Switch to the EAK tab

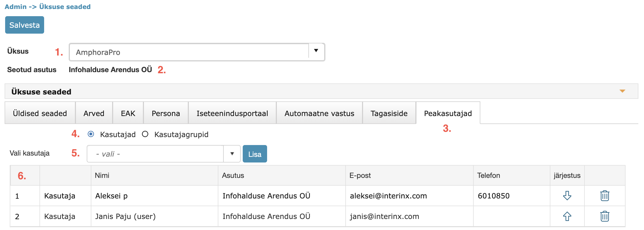[128, 113]
